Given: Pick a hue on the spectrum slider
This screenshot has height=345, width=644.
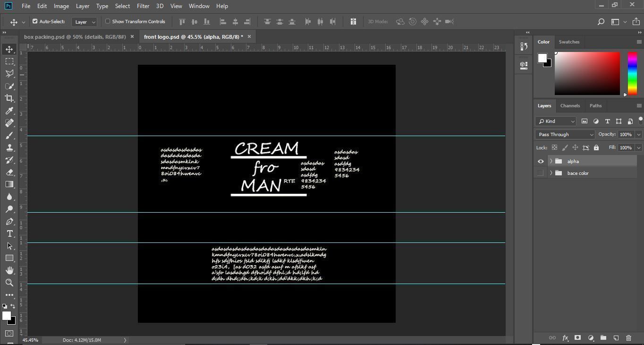Looking at the screenshot, I should pyautogui.click(x=632, y=74).
